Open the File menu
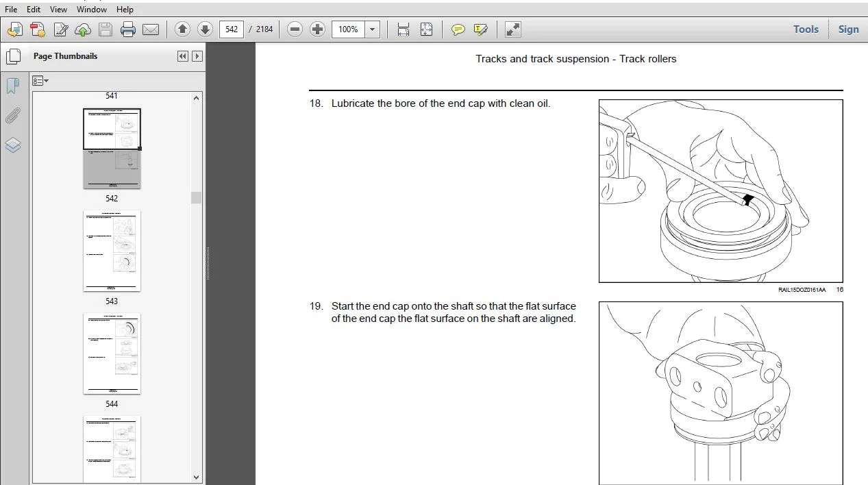Image resolution: width=868 pixels, height=485 pixels. point(11,10)
